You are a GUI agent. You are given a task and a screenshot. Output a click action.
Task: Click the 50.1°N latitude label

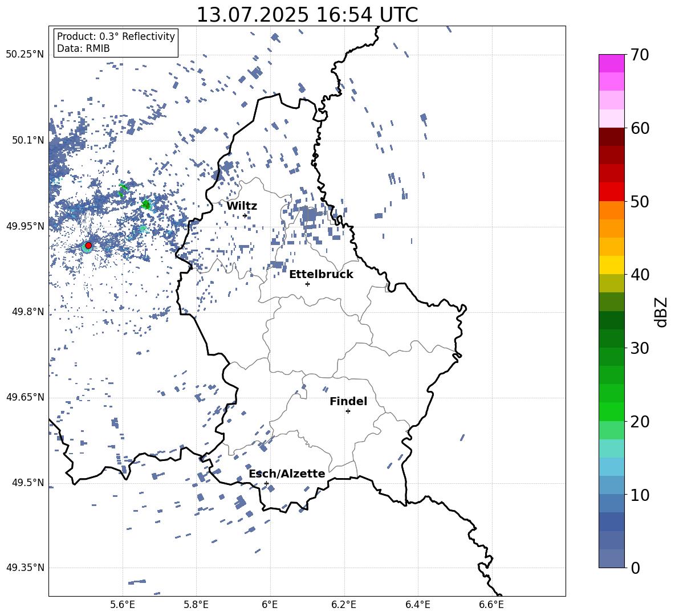click(29, 141)
